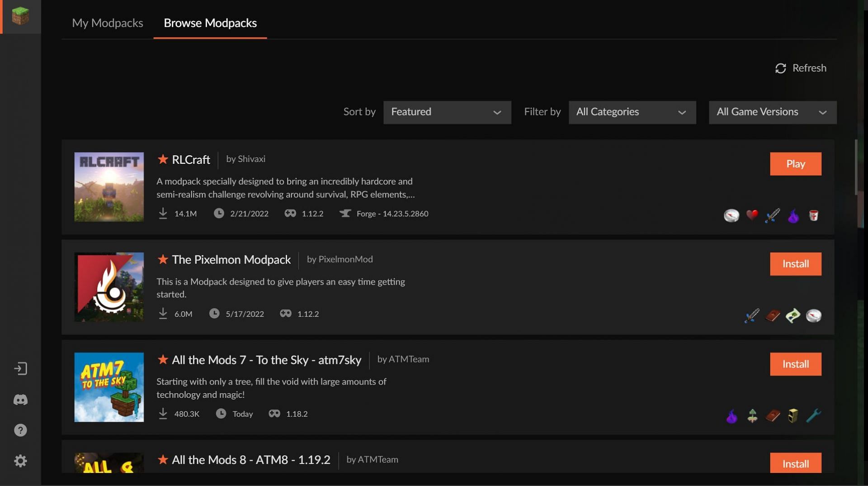Open the ATM7 To the Sky thumbnail
The width and height of the screenshot is (868, 486).
[x=109, y=387]
